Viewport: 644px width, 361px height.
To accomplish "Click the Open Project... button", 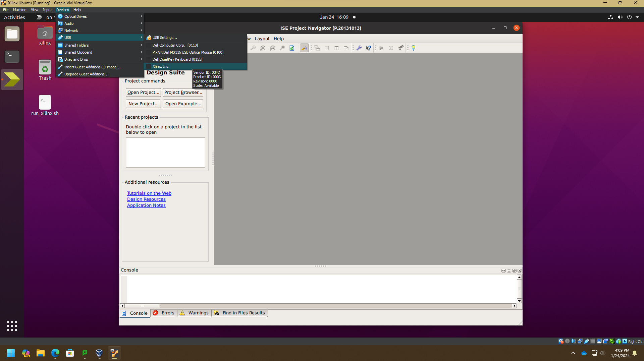I will click(143, 92).
